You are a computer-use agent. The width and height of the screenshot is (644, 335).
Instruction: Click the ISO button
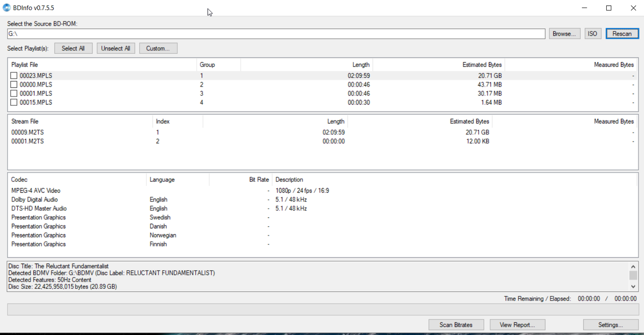(593, 34)
